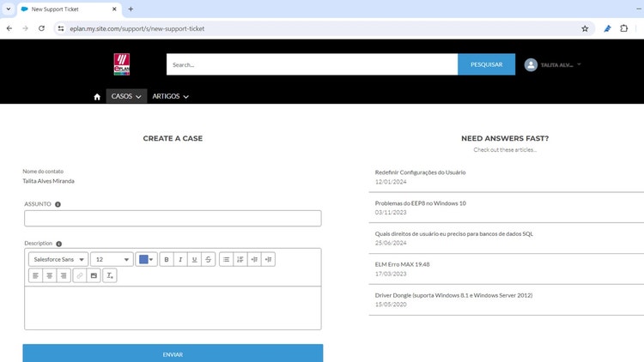This screenshot has height=362, width=644.
Task: Click the date 17/03/2023
Action: pyautogui.click(x=391, y=274)
